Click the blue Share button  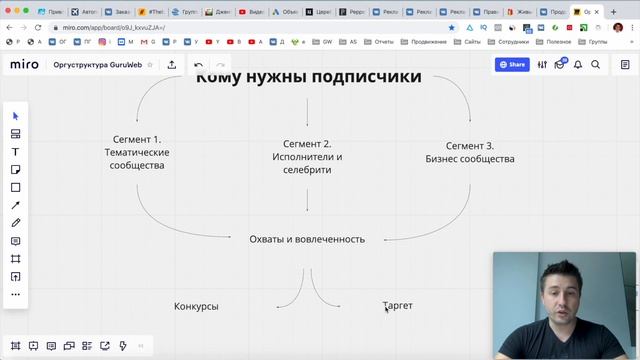tap(512, 64)
